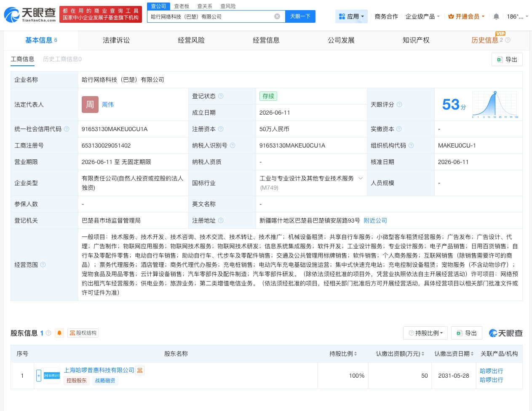Screen dimensions: 532x411
Task: Click help icon next to 注册资本
Action: click(221, 129)
